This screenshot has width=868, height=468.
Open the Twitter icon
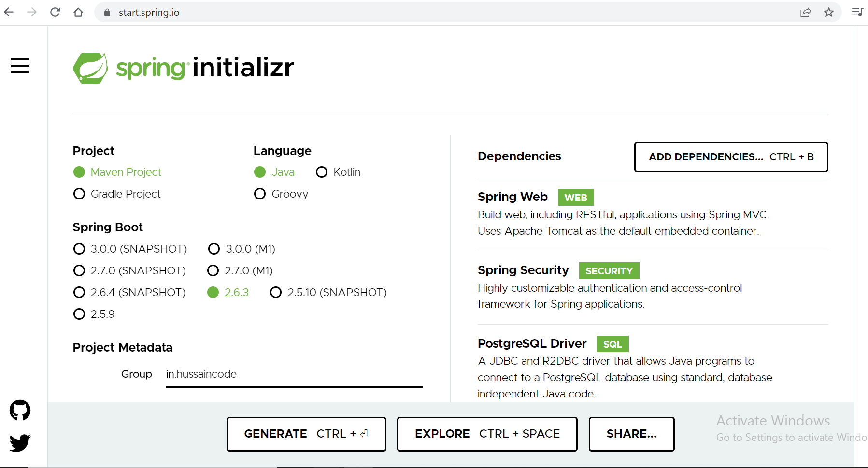click(20, 442)
